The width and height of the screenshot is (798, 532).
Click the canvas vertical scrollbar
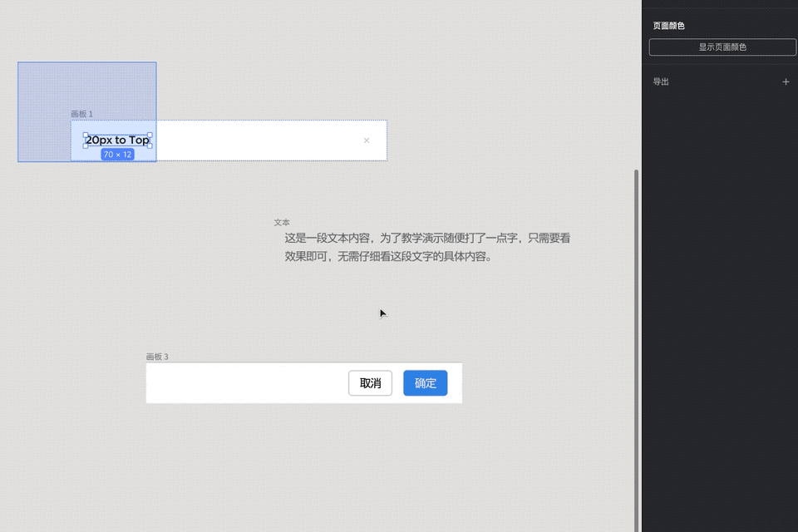coord(636,350)
